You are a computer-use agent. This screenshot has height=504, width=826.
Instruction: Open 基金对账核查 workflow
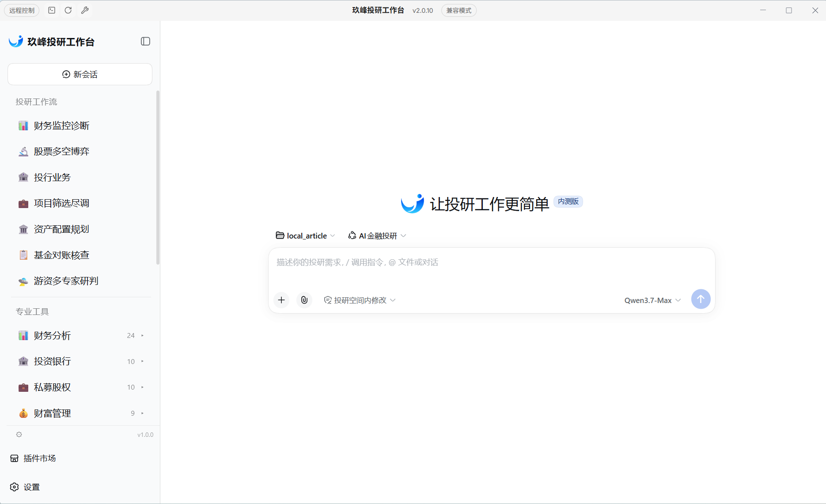point(80,255)
